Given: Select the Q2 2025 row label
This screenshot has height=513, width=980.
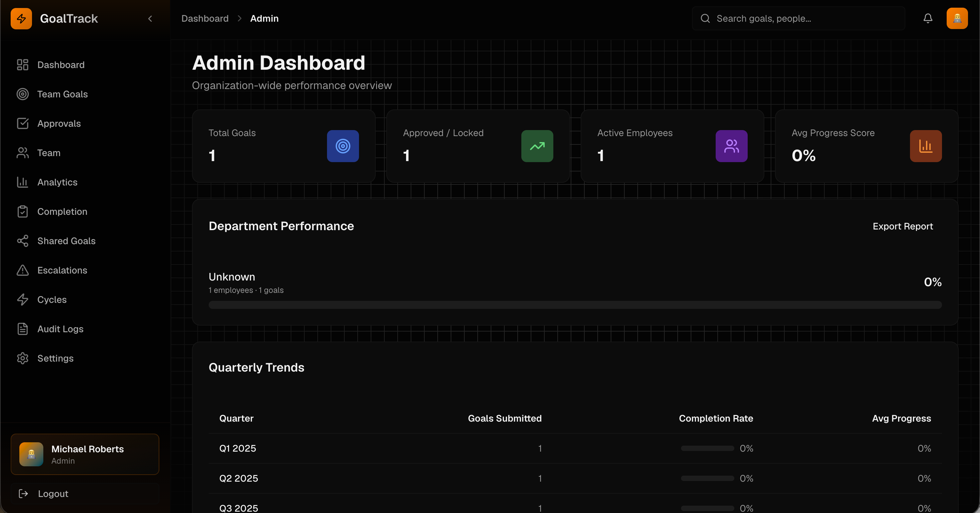Looking at the screenshot, I should coord(239,478).
